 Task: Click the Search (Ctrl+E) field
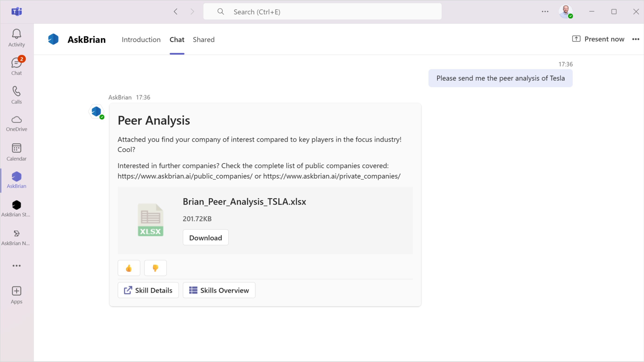pos(322,12)
